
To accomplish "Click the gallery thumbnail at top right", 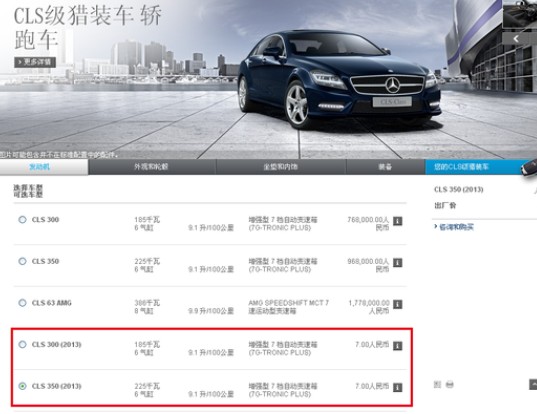I will 520,14.
